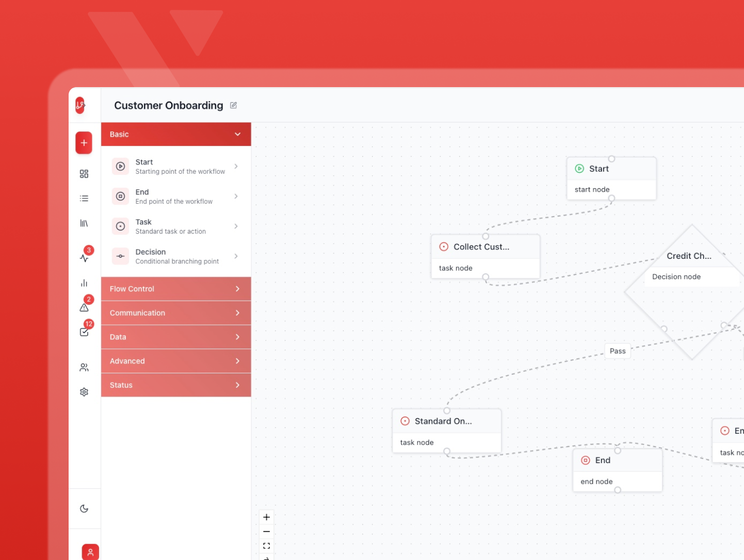Zoom in on the canvas
Viewport: 744px width, 560px height.
click(x=266, y=517)
